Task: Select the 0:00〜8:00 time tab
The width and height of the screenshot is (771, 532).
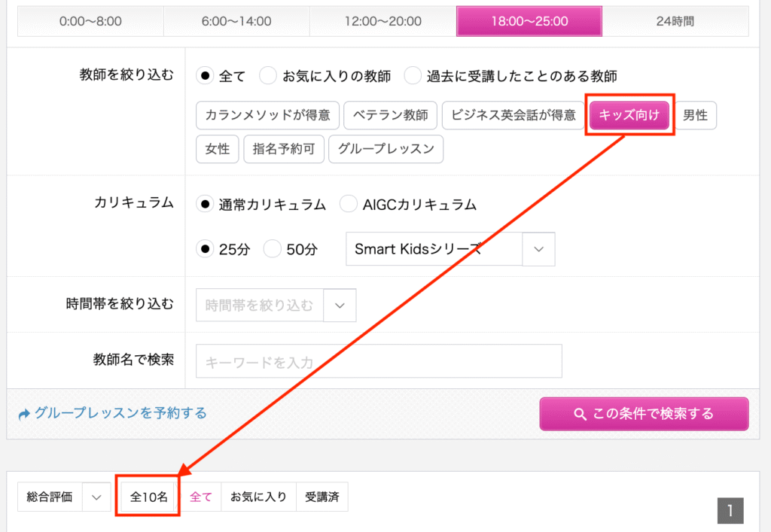Action: click(90, 21)
